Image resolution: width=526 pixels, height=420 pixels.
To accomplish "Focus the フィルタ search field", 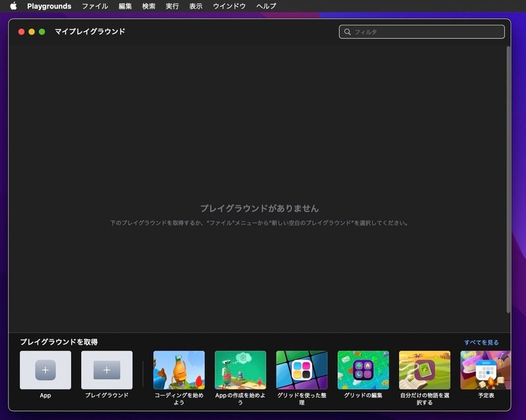I will tap(421, 32).
